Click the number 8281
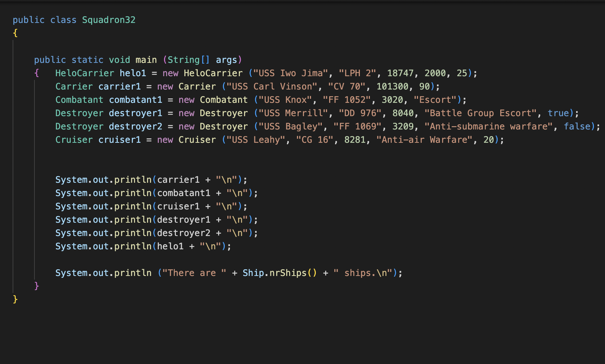The height and width of the screenshot is (364, 605). (355, 140)
